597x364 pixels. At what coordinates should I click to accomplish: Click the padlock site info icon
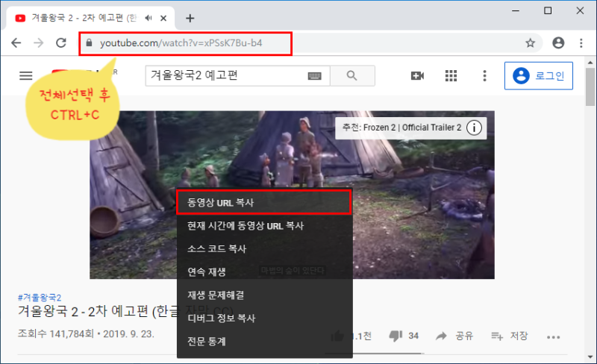pos(89,43)
